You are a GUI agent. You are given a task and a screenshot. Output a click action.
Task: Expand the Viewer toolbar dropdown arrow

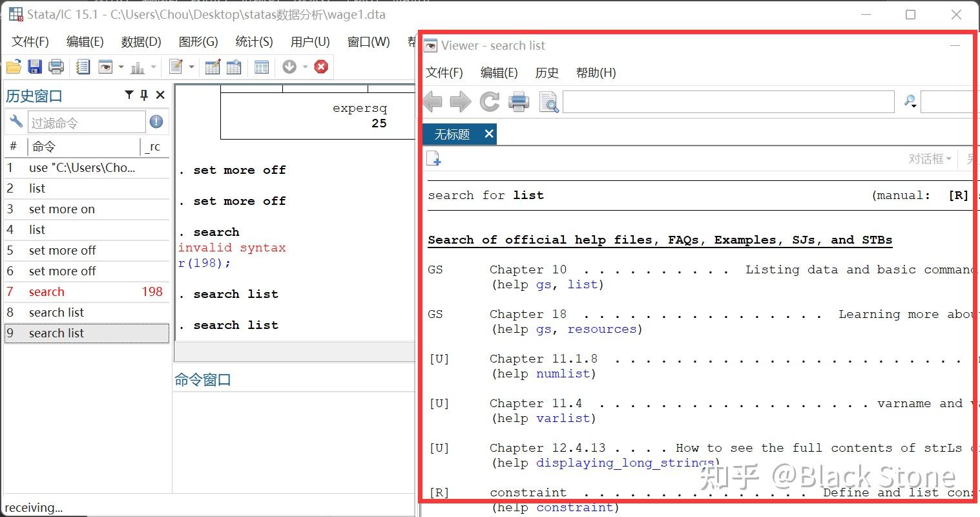121,67
